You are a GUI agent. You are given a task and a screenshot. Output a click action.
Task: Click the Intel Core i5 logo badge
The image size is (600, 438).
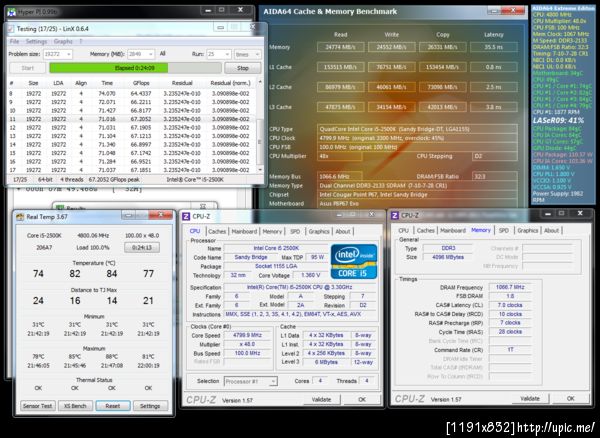point(354,261)
